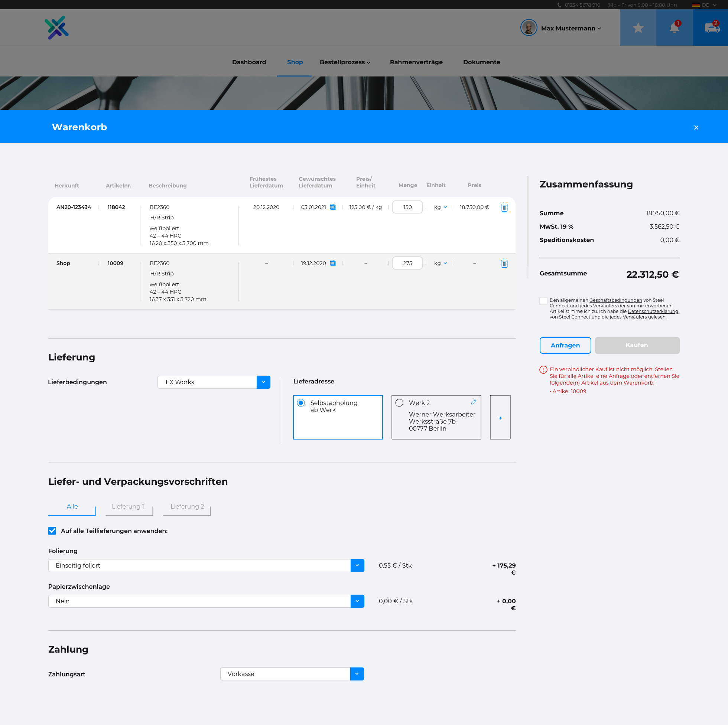This screenshot has height=725, width=728.
Task: Edit Werk 2 address with pencil icon
Action: 473,402
